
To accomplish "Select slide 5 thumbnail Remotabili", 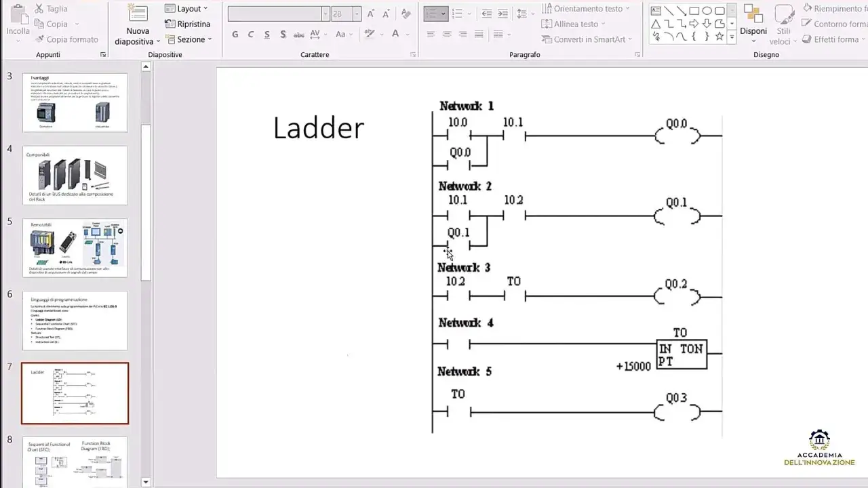I will [75, 247].
